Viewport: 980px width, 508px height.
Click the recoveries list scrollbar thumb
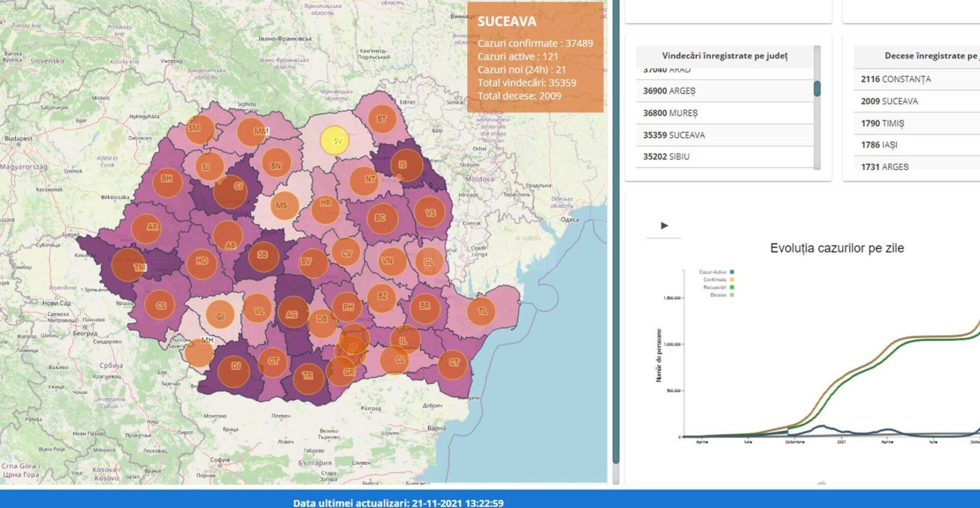[x=817, y=88]
